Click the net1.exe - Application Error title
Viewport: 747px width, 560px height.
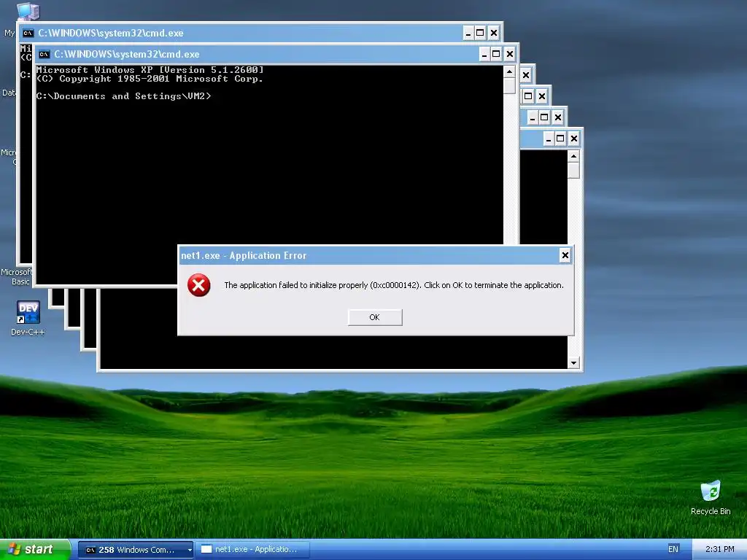point(244,256)
